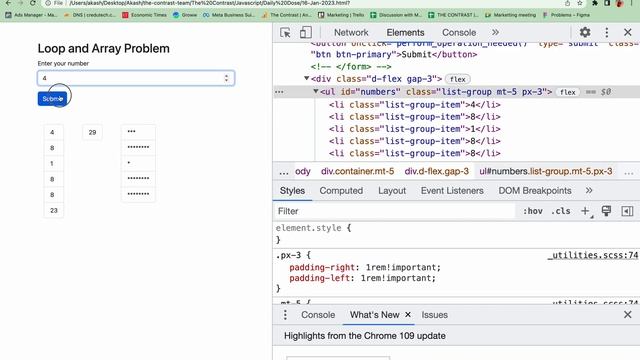Image resolution: width=640 pixels, height=360 pixels.
Task: Open the Computed sidebar tab
Action: (341, 191)
